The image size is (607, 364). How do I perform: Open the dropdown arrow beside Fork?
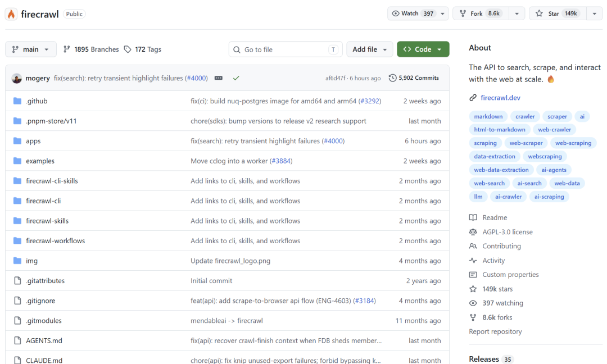[517, 13]
